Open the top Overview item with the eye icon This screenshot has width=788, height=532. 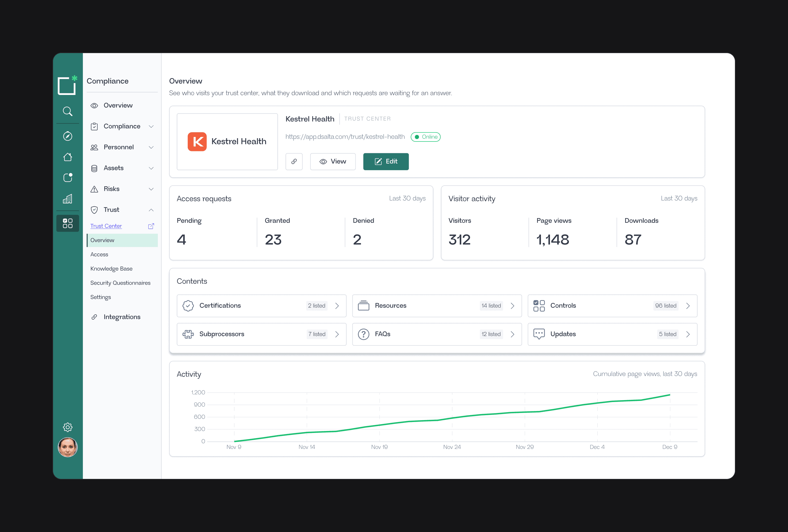tap(122, 105)
